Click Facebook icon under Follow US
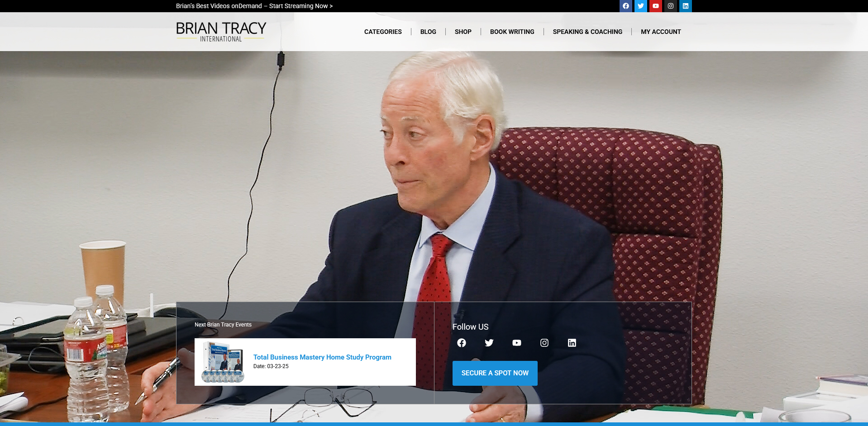The height and width of the screenshot is (426, 868). 461,343
